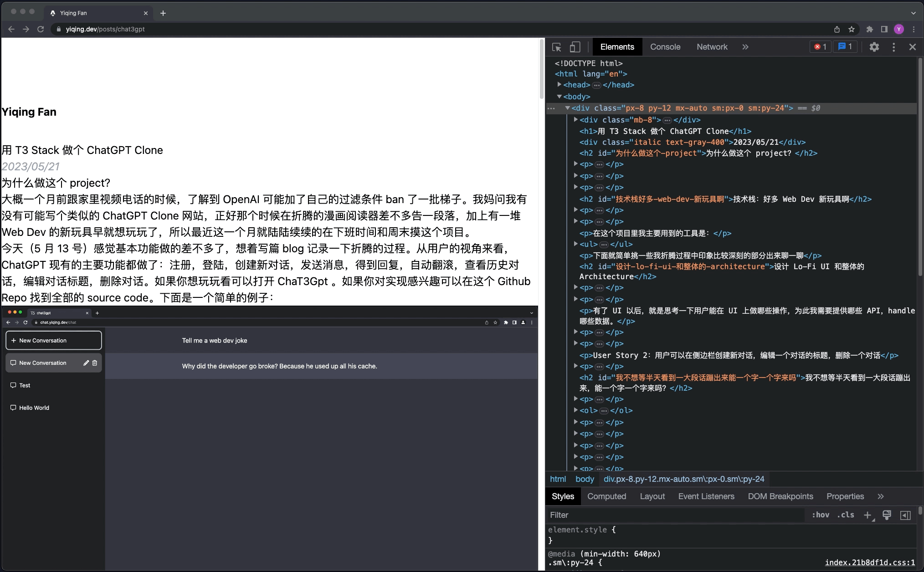Expand the head element node
Image resolution: width=924 pixels, height=572 pixels.
coord(559,84)
